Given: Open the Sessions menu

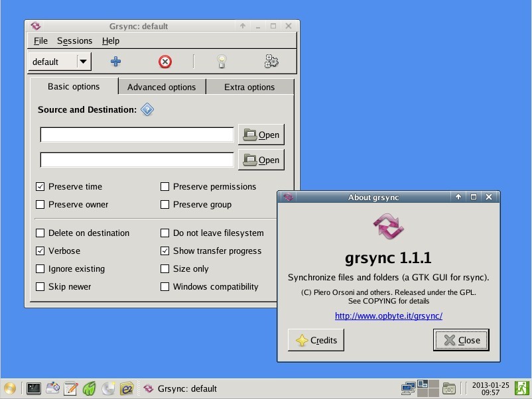Looking at the screenshot, I should click(x=75, y=41).
